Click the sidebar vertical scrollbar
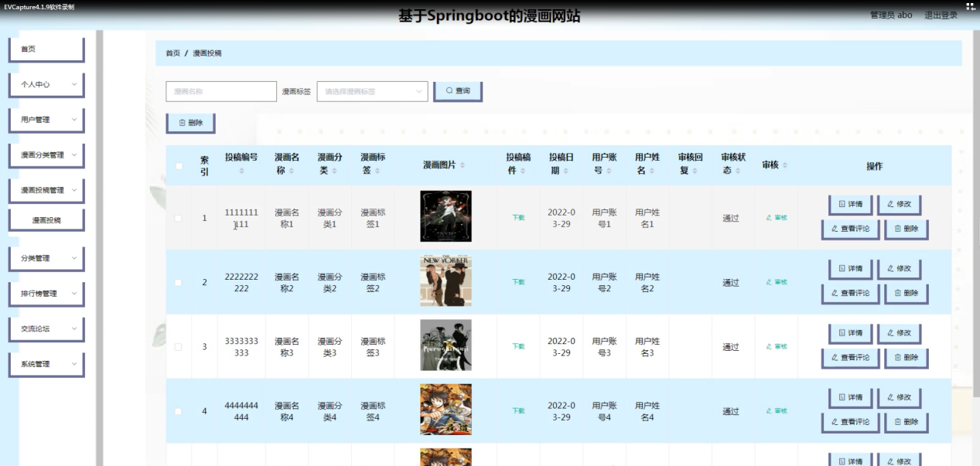Screen dimensions: 980x466 [x=99, y=247]
